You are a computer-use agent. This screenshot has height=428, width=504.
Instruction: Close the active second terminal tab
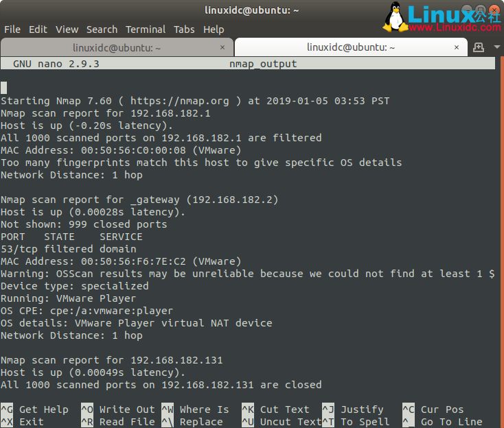pyautogui.click(x=457, y=47)
